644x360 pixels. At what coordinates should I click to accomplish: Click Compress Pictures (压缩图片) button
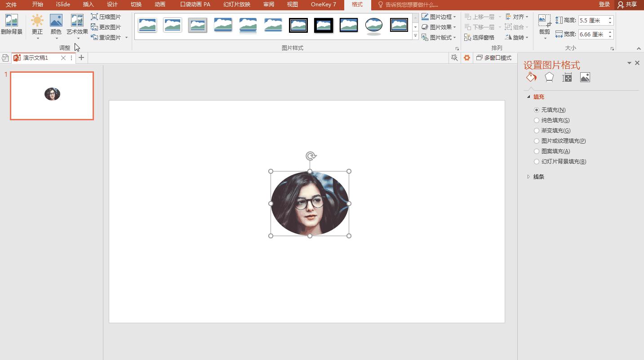click(106, 17)
